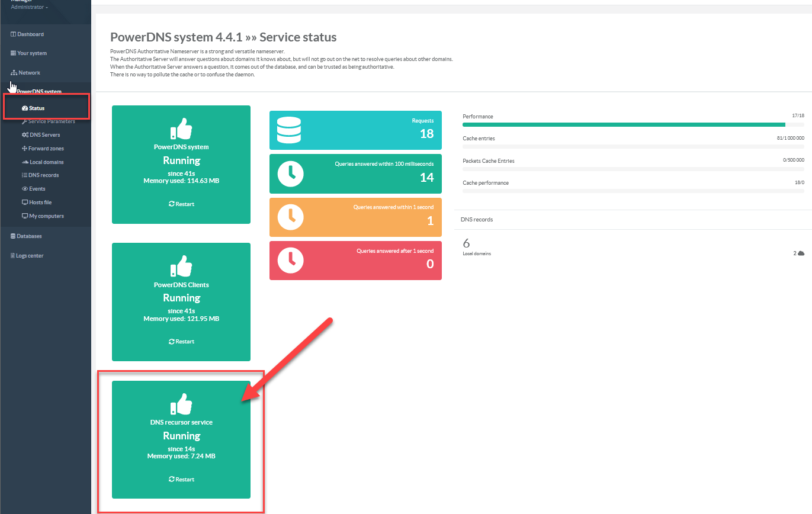
Task: Expand the Databases sidebar section
Action: pyautogui.click(x=28, y=236)
